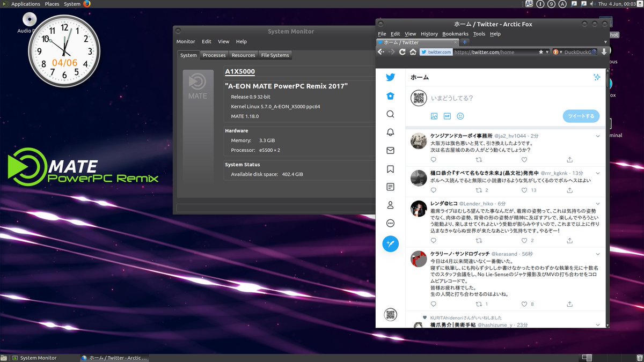Click the account QR avatar at sidebar bottom
This screenshot has height=362, width=644.
pyautogui.click(x=390, y=315)
